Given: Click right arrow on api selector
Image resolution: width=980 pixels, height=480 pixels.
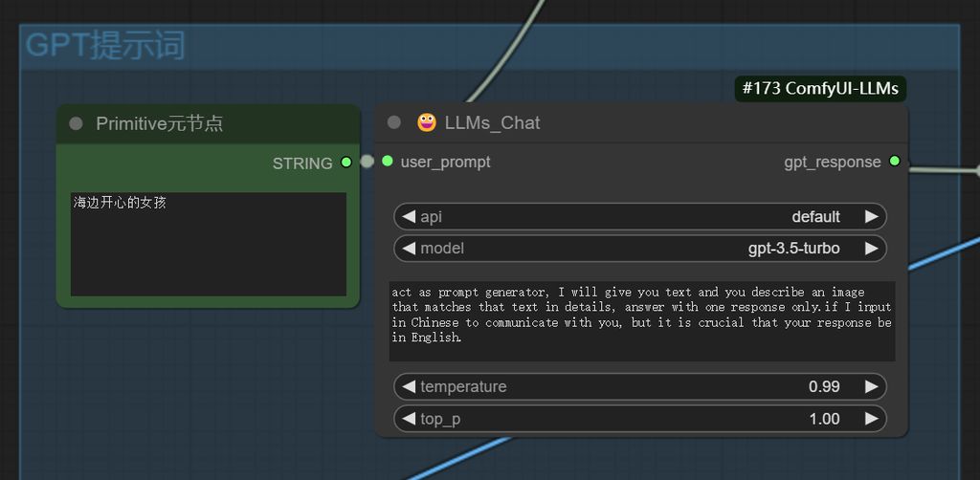Looking at the screenshot, I should tap(871, 217).
